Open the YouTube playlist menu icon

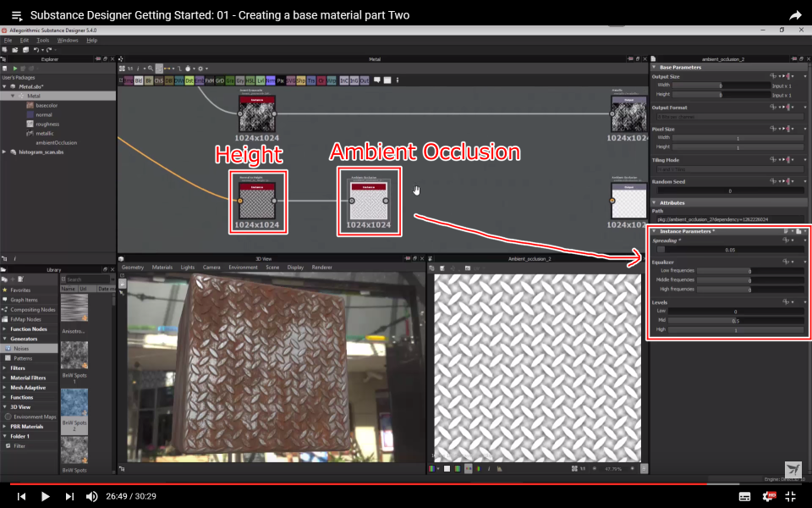(x=17, y=15)
